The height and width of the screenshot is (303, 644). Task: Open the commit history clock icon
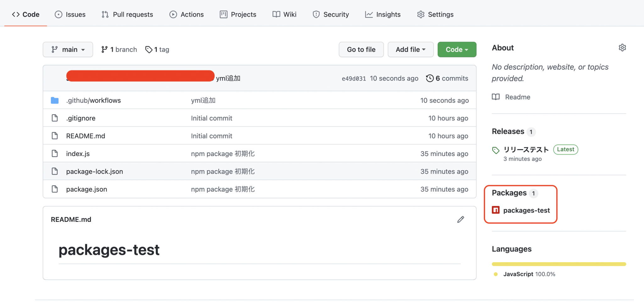click(x=430, y=78)
